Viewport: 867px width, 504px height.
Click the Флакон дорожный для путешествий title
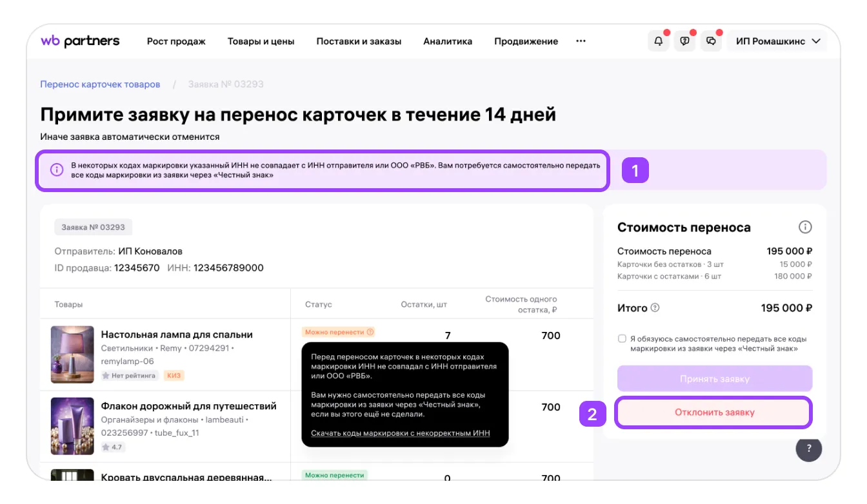pos(188,406)
